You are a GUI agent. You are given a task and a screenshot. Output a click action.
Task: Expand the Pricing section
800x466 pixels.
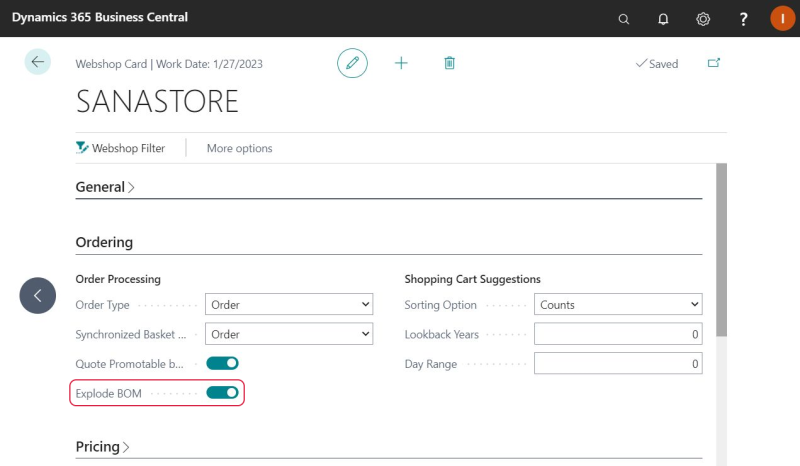tap(103, 447)
